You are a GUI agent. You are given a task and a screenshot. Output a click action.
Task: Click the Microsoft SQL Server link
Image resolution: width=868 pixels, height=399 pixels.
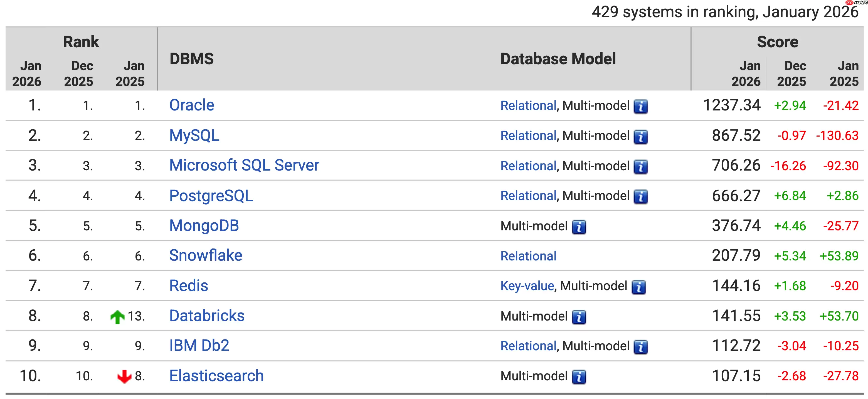click(244, 166)
